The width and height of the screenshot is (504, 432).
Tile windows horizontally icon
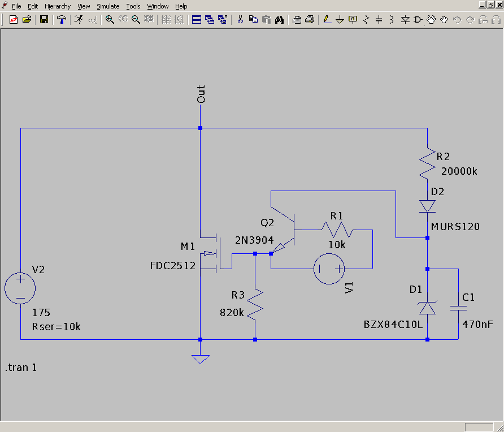[x=197, y=20]
